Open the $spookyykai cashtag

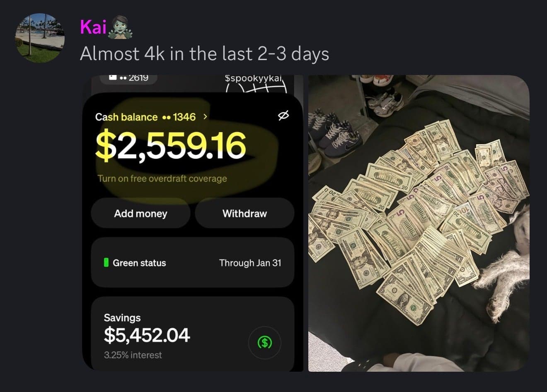pos(253,78)
